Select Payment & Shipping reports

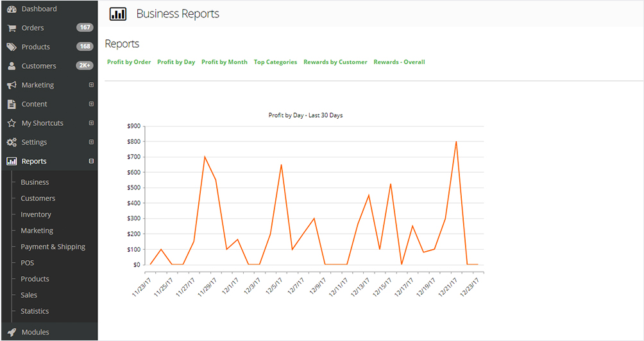point(53,247)
